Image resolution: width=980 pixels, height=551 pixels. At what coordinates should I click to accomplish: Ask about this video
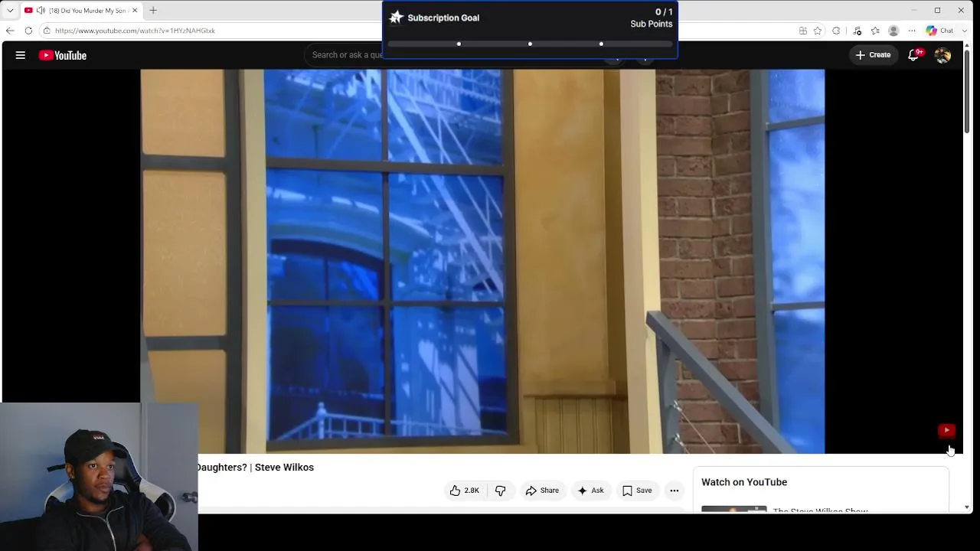590,491
